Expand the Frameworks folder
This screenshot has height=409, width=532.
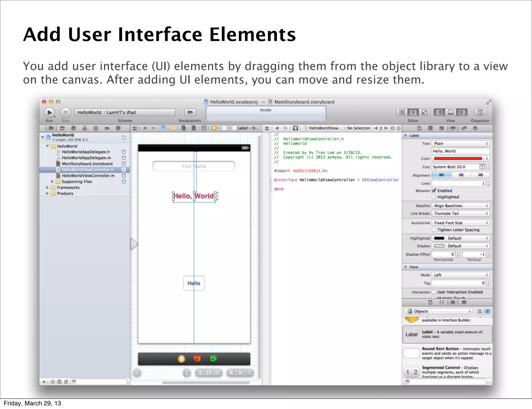[x=47, y=188]
